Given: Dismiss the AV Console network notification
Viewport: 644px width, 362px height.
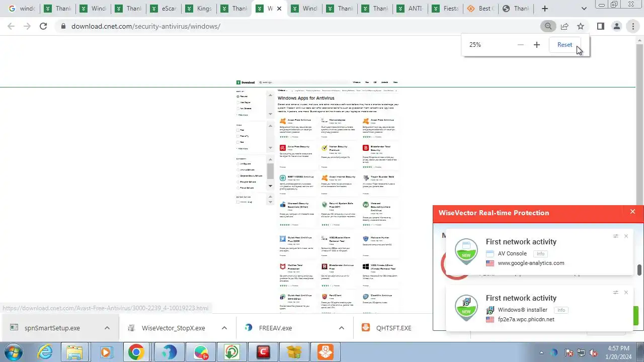Looking at the screenshot, I should [626, 236].
